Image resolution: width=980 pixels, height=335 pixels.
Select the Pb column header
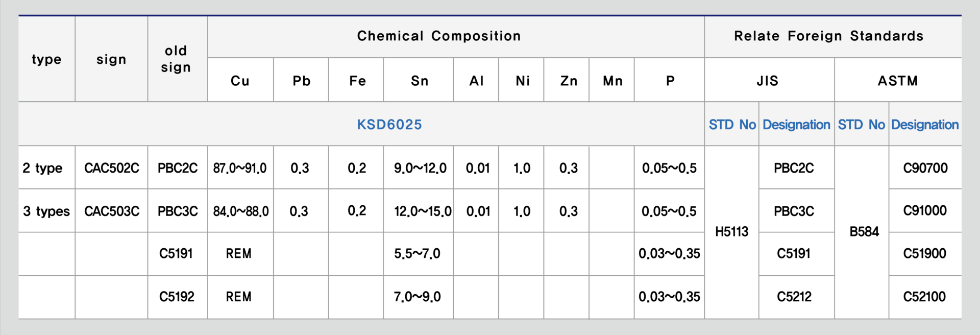pos(302,81)
